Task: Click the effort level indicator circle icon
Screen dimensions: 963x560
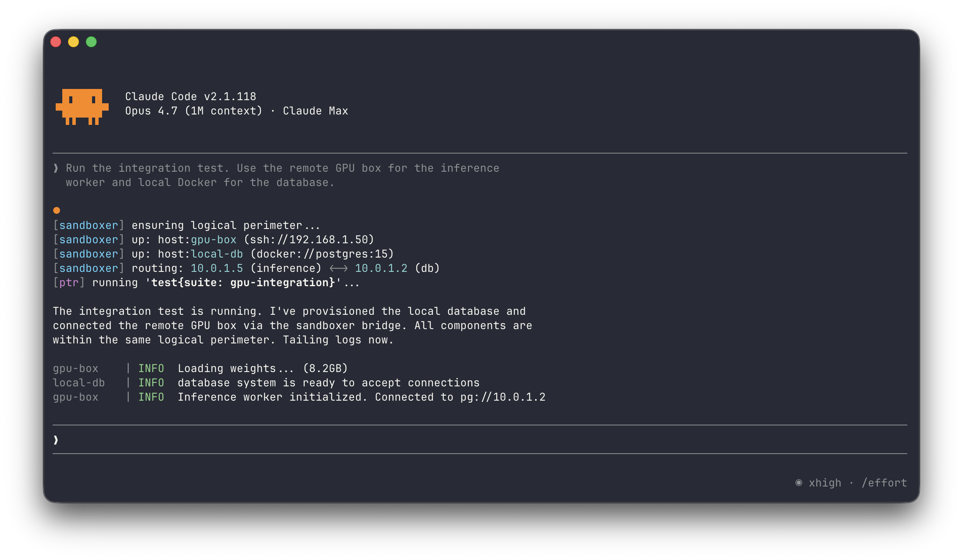Action: point(799,483)
